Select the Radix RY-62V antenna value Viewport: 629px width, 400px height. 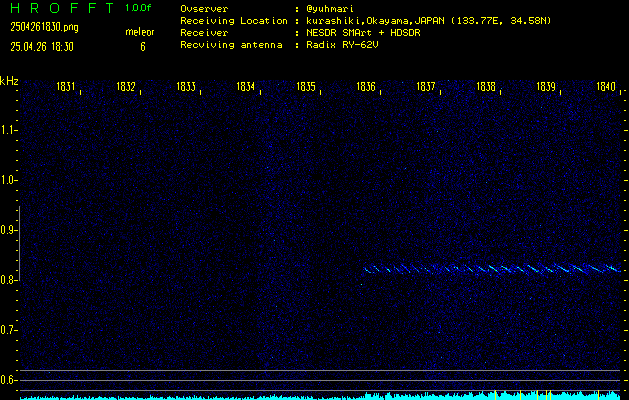click(x=342, y=45)
